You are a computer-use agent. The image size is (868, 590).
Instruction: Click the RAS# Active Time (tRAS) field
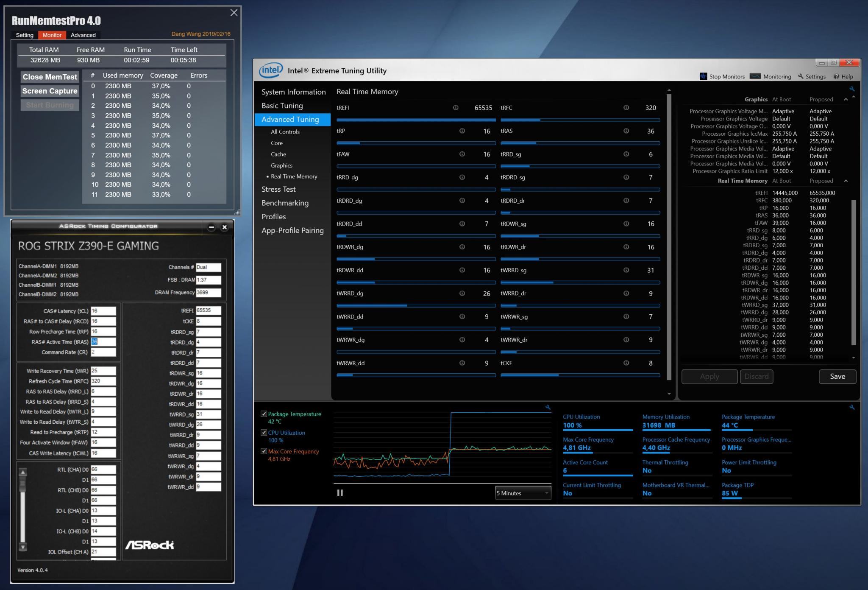point(103,342)
